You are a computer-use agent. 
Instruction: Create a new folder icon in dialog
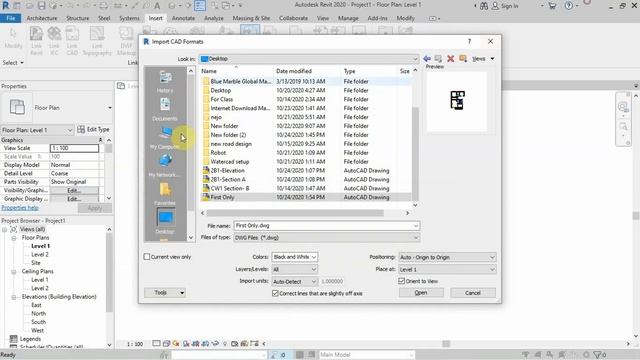463,59
